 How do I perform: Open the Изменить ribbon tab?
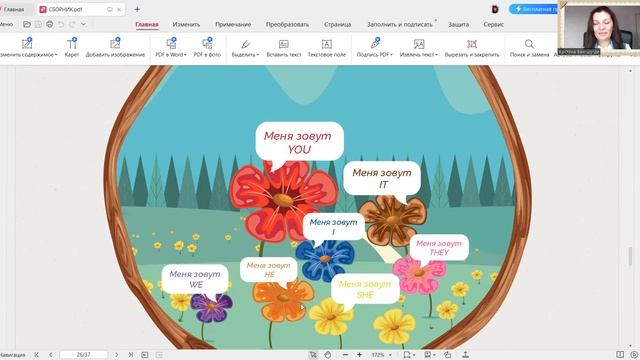[186, 24]
